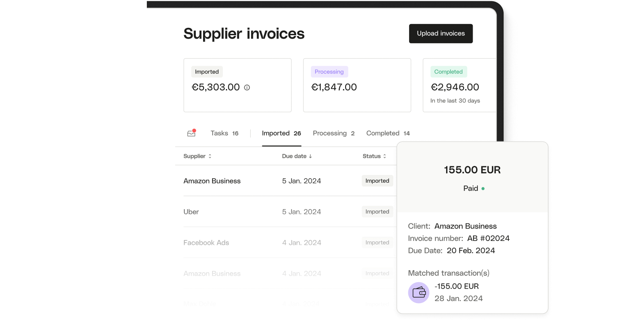Click the 4 Jan. 2024 date in Facebook Ads row
This screenshot has width=644, height=322.
(x=301, y=243)
